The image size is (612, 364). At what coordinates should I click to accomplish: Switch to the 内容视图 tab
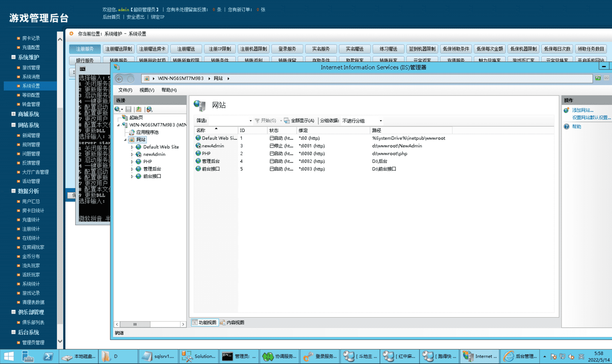(232, 323)
